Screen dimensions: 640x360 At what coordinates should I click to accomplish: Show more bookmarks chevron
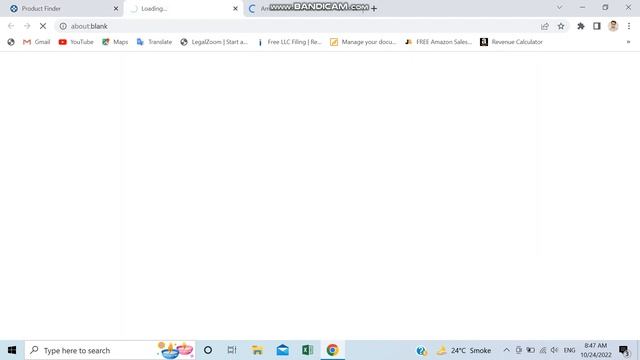[629, 42]
